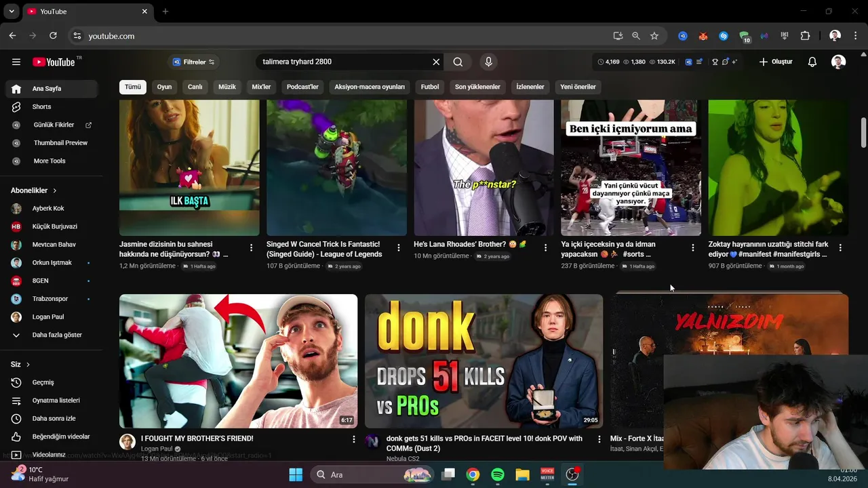Open the vidIQ list icon in stats bar

click(x=699, y=62)
